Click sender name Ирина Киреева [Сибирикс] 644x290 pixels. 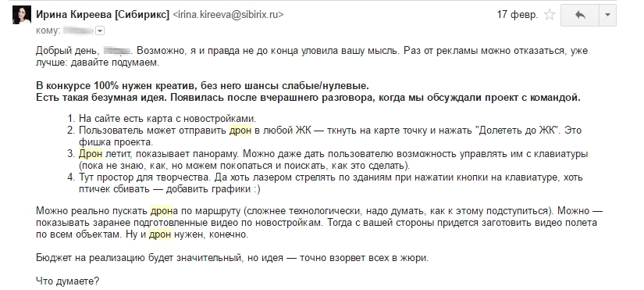(x=103, y=15)
